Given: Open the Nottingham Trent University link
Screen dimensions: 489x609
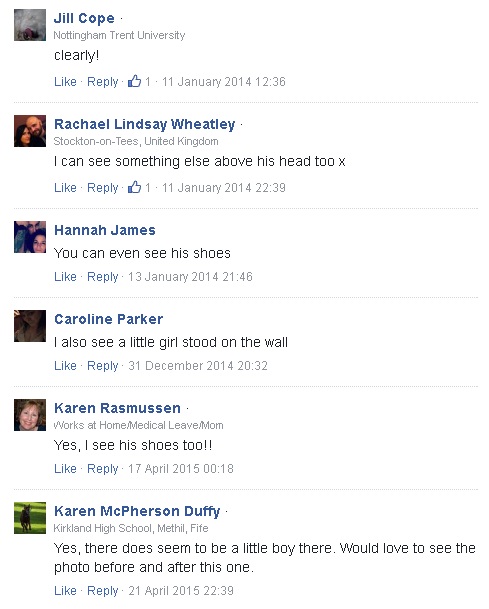Looking at the screenshot, I should (x=119, y=35).
